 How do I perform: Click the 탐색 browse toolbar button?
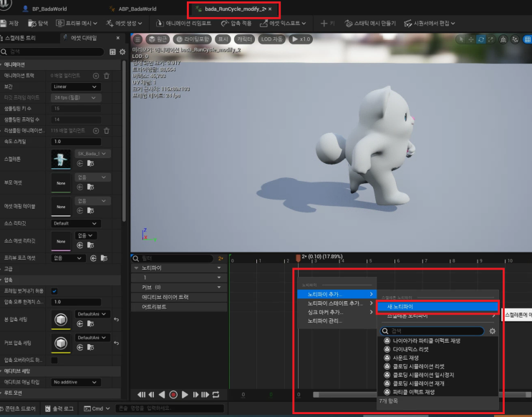point(38,24)
